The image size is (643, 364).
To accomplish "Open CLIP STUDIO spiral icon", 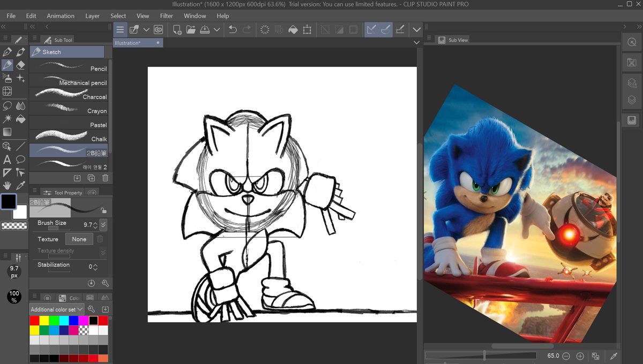I will 159,29.
